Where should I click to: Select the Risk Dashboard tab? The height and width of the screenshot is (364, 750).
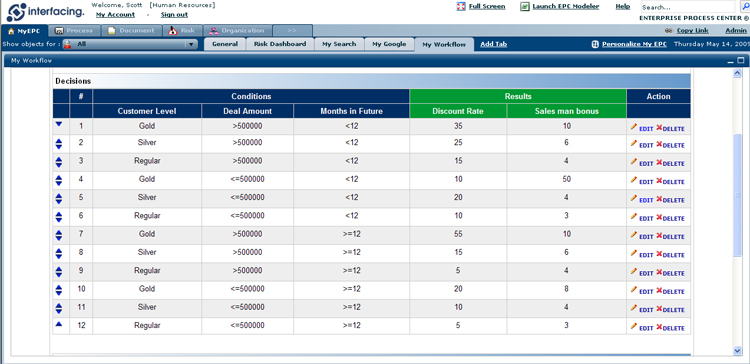tap(280, 44)
